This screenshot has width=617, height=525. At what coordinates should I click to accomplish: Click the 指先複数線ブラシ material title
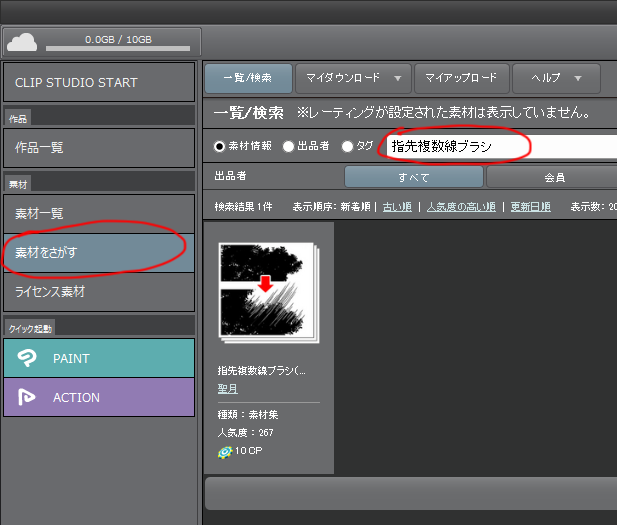click(x=261, y=370)
